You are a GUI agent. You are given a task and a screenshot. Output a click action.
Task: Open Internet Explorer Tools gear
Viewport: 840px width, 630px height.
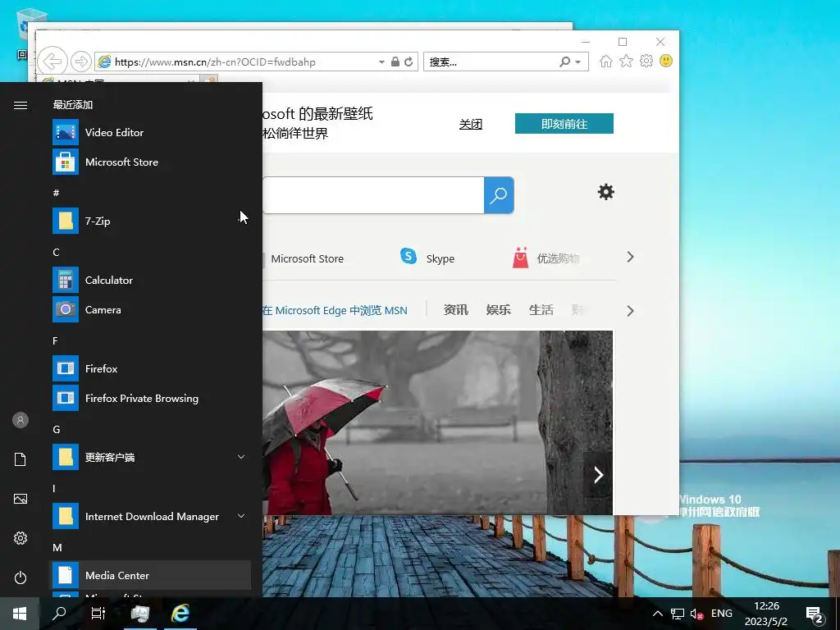click(x=646, y=61)
